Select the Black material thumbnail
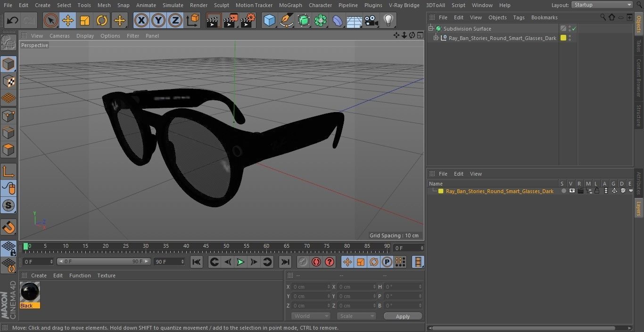The height and width of the screenshot is (332, 644). [x=30, y=292]
